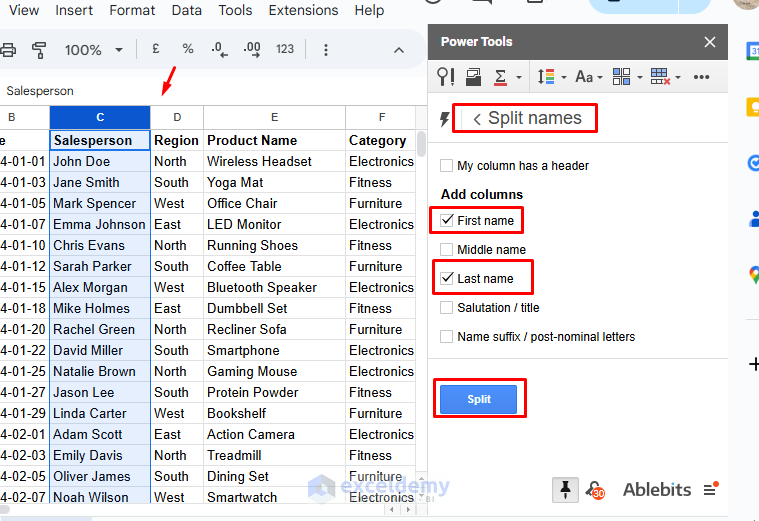Open the Tools menu
Viewport: 759px width, 521px height.
pyautogui.click(x=235, y=10)
